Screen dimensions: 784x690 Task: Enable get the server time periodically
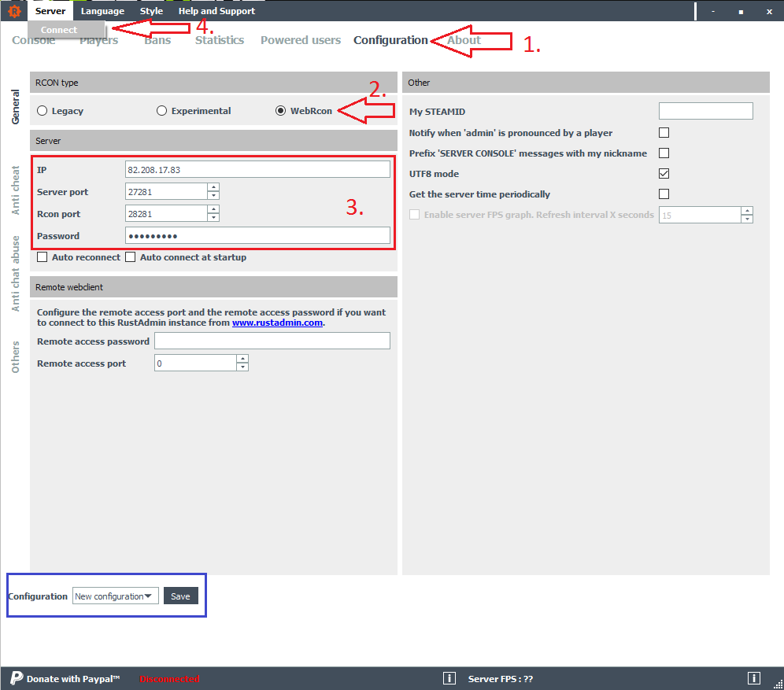click(x=664, y=194)
